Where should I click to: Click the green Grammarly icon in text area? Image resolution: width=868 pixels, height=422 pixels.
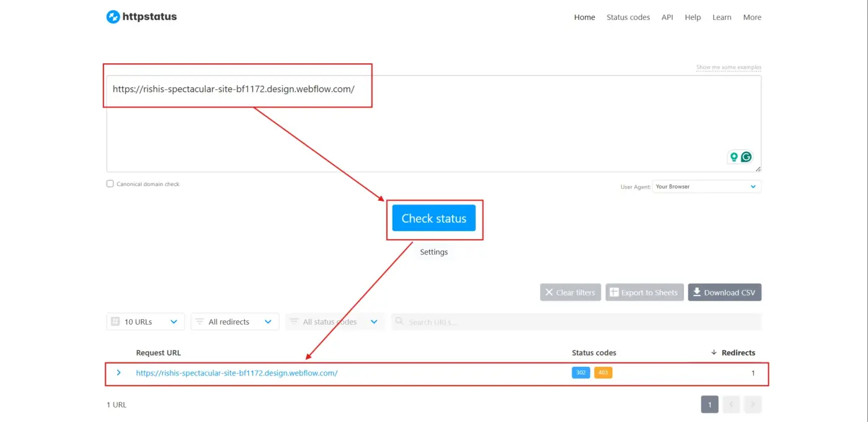click(x=746, y=157)
